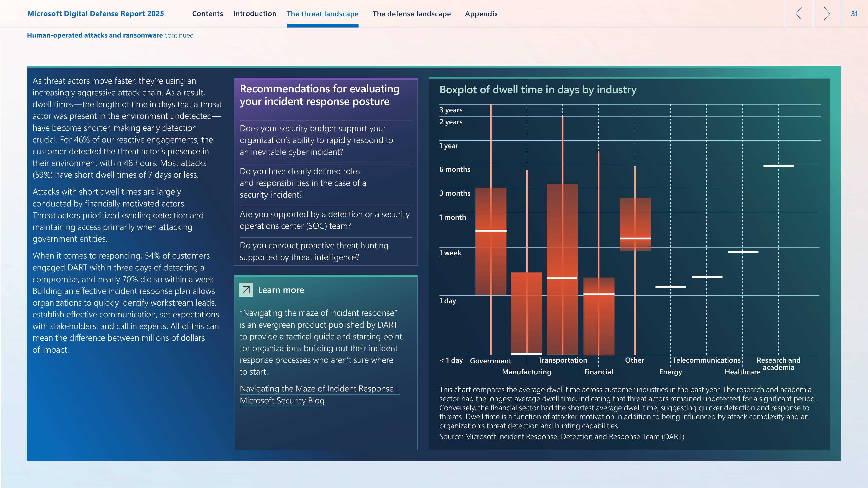Viewport: 868px width, 488px height.
Task: Click the Learn more arrow icon
Action: point(246,290)
